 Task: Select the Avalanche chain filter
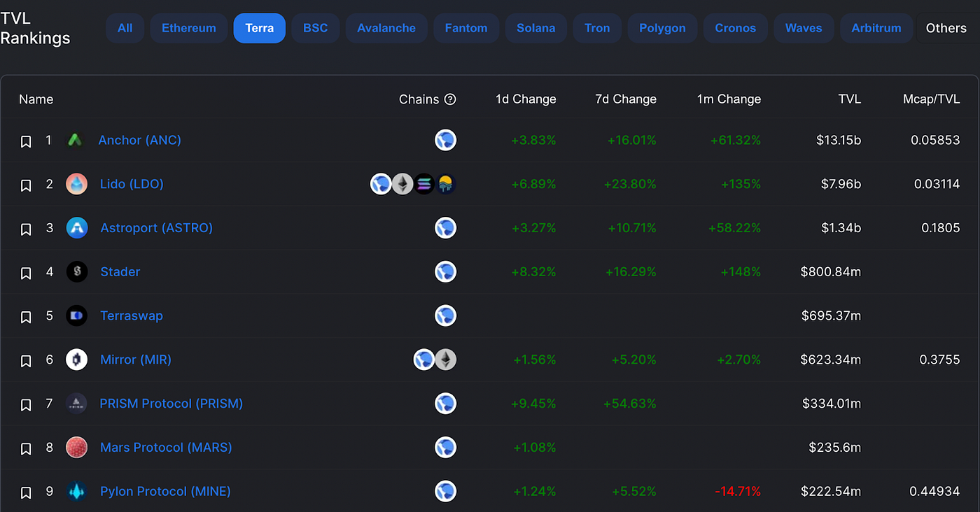(386, 28)
